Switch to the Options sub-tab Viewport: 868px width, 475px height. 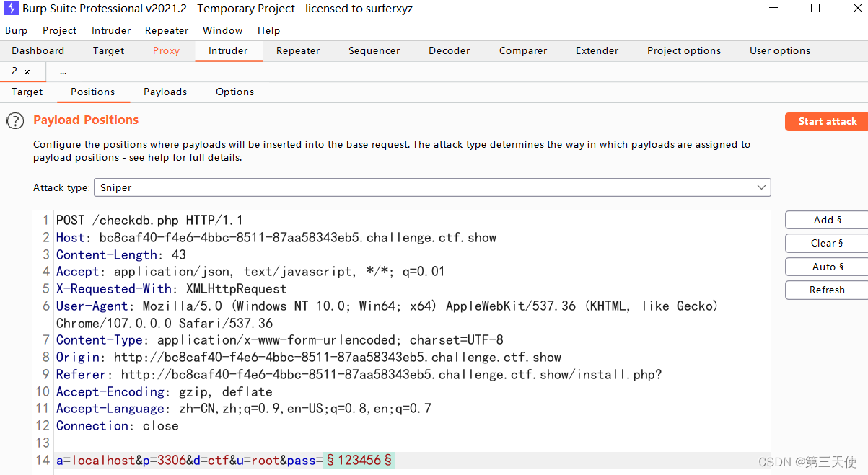point(234,92)
